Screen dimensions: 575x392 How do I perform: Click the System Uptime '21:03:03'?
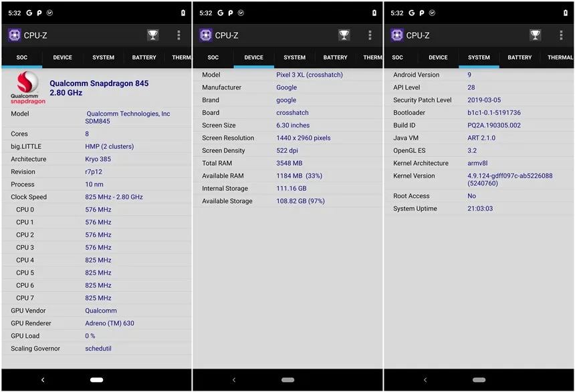click(x=480, y=208)
